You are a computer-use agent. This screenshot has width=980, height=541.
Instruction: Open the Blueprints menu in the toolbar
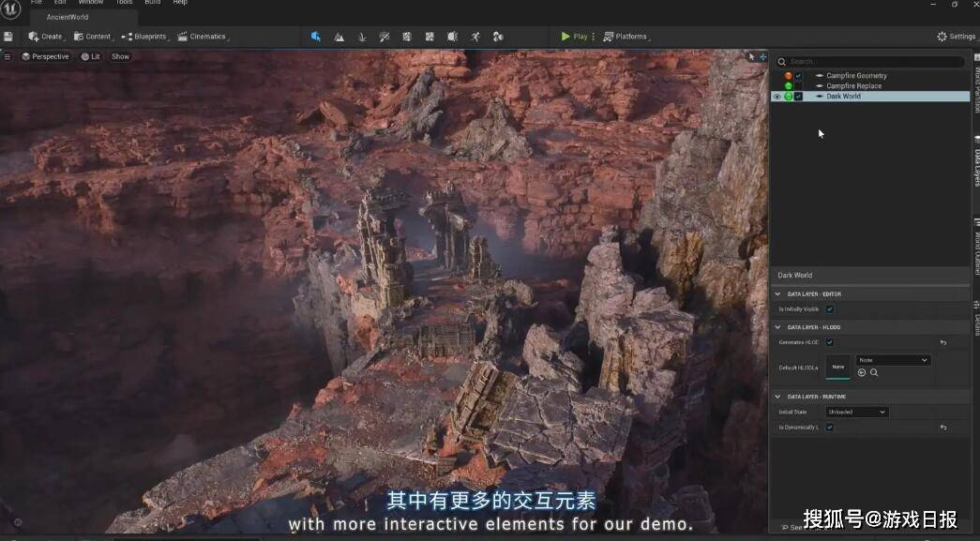point(144,37)
